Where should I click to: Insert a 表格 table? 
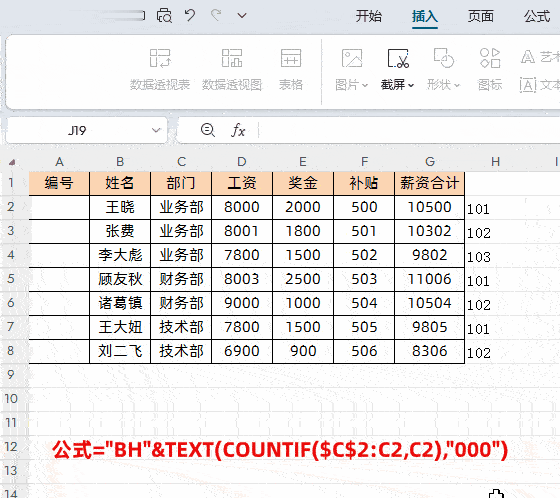291,69
